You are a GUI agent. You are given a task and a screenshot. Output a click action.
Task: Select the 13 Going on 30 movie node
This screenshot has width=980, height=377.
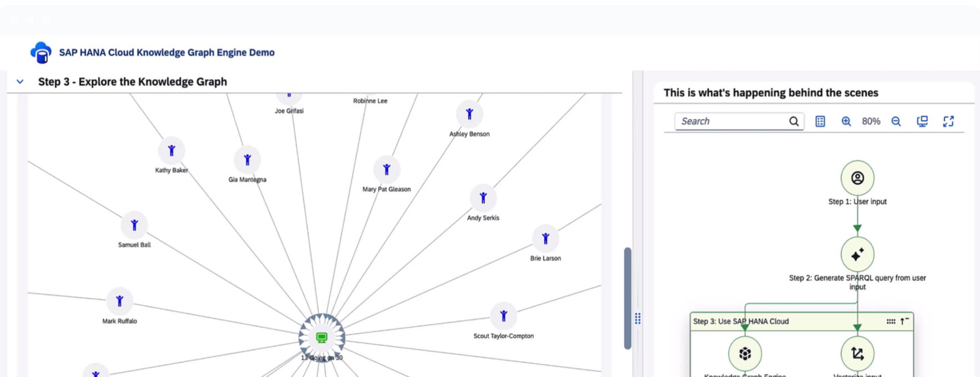click(322, 337)
